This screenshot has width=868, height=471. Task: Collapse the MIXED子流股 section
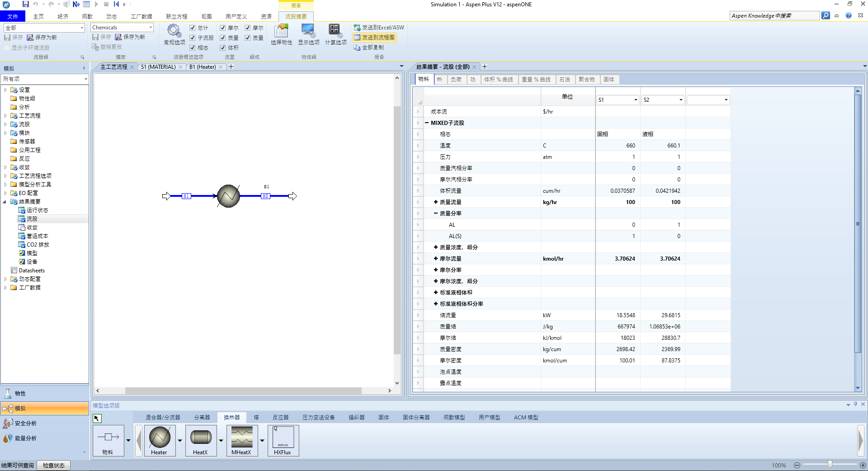coord(427,123)
